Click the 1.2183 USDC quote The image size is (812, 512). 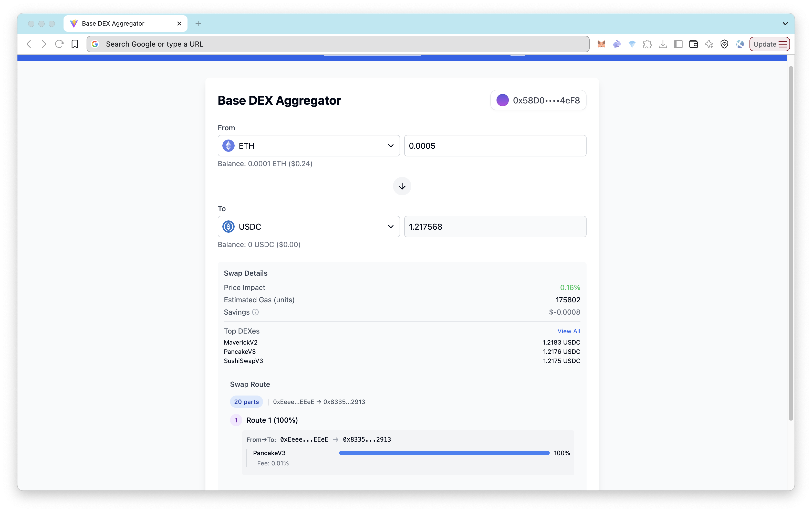(561, 343)
